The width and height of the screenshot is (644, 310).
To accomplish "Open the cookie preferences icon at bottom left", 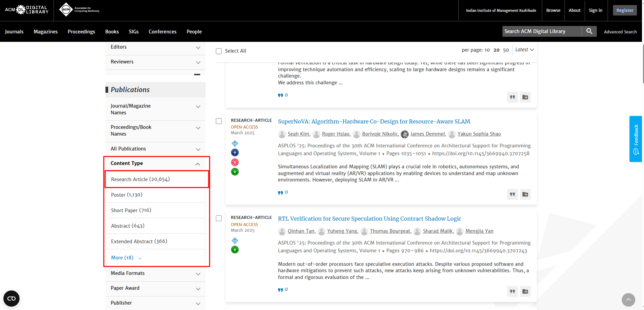I will (x=11, y=299).
